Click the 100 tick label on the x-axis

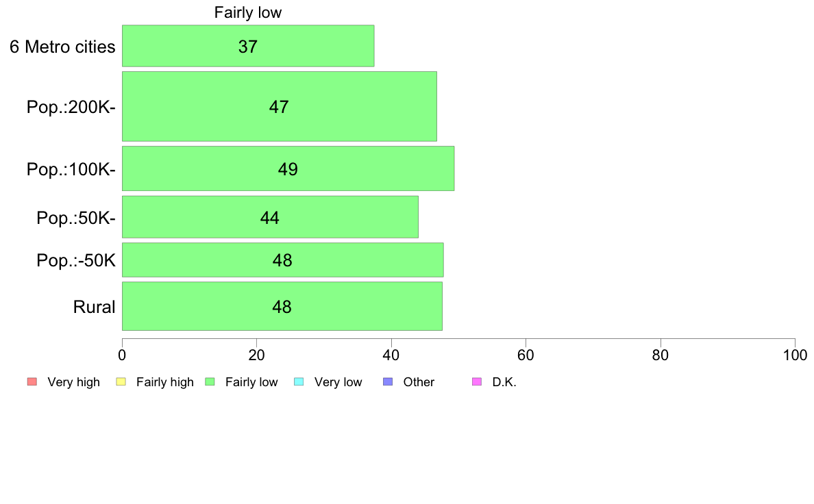(x=795, y=355)
